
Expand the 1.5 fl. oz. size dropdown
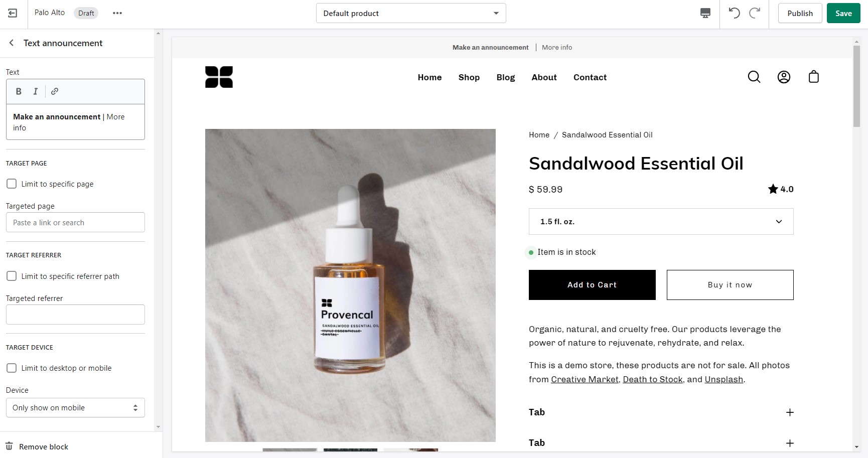point(661,221)
